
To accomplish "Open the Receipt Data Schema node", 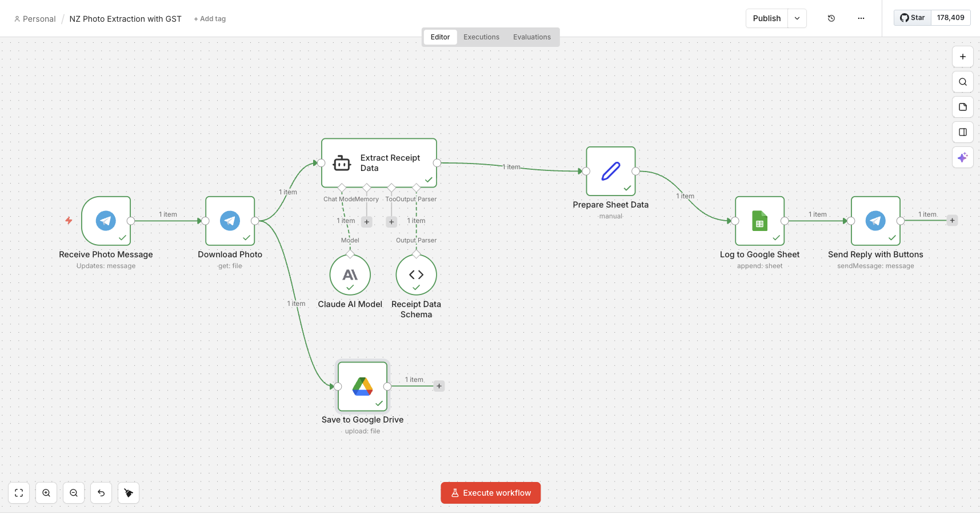I will 416,275.
